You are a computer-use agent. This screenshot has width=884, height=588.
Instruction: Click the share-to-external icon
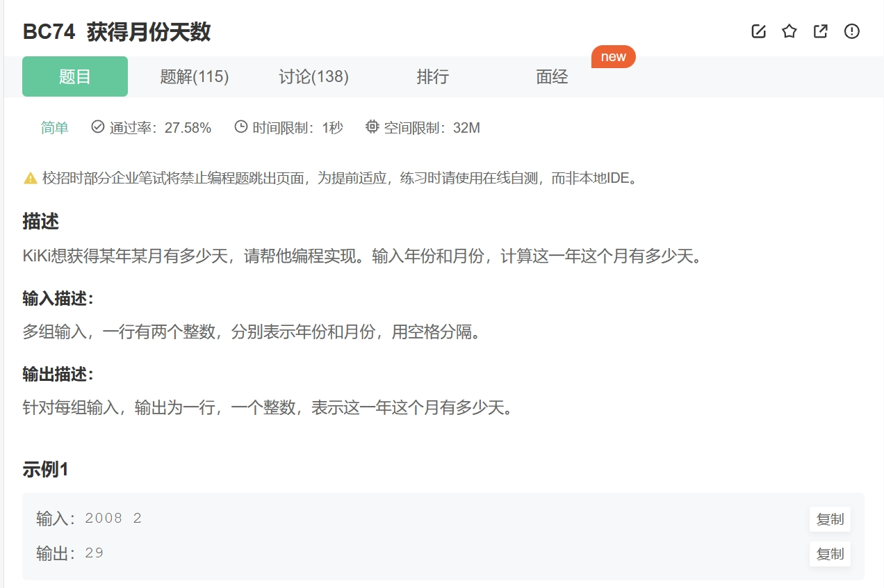click(820, 31)
